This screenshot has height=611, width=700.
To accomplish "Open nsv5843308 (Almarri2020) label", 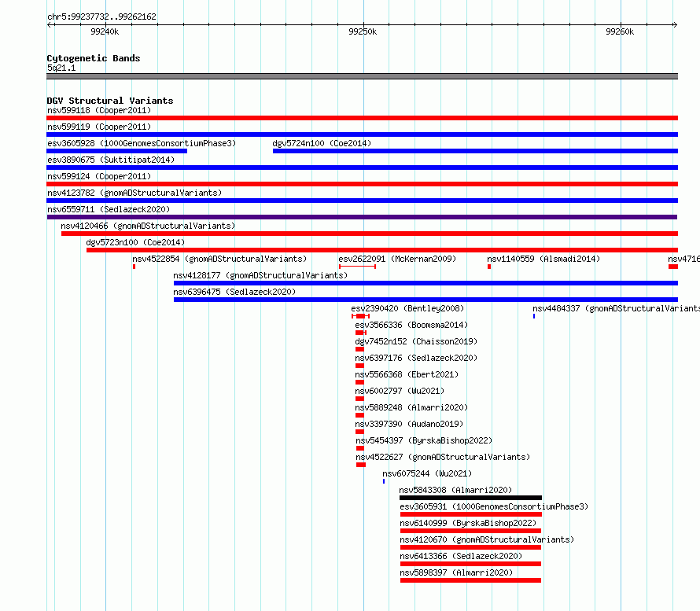I will click(455, 490).
